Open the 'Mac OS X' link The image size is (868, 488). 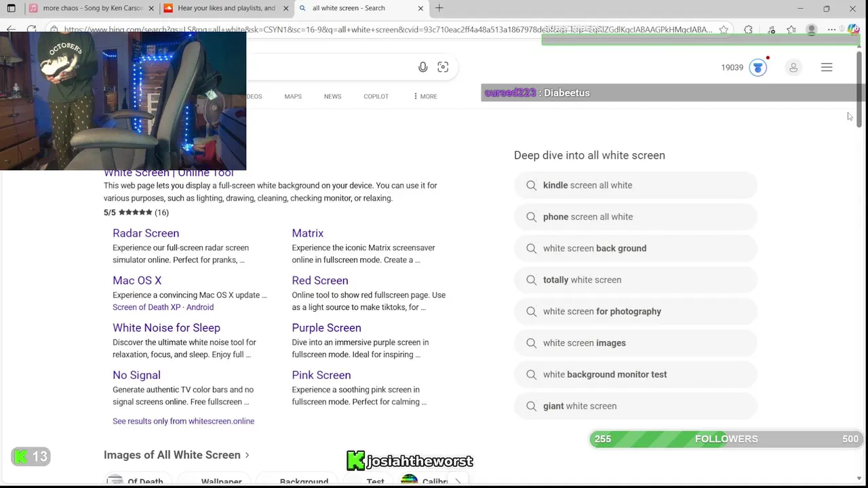coord(137,281)
